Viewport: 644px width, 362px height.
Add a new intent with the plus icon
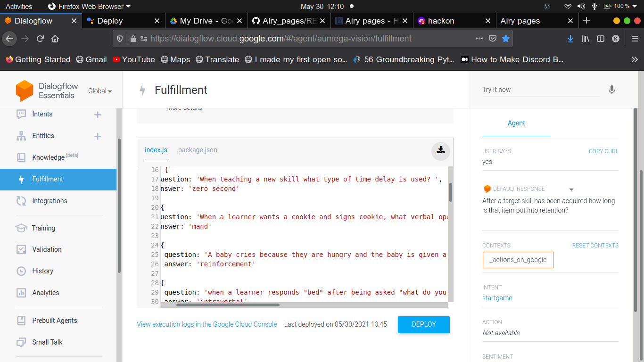(x=97, y=114)
